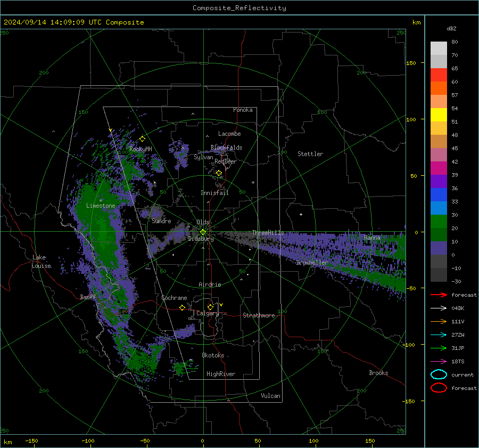The image size is (479, 448).
Task: Click the cyan current ellipse legend icon
Action: [439, 374]
